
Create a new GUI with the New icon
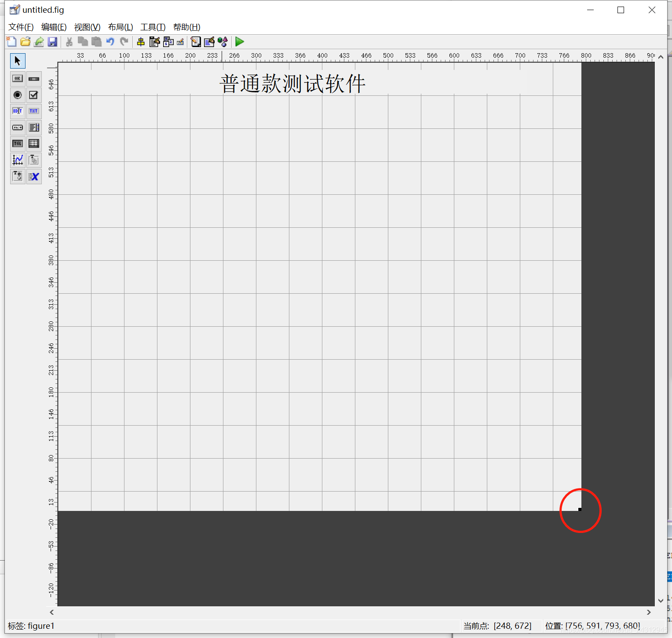point(11,42)
